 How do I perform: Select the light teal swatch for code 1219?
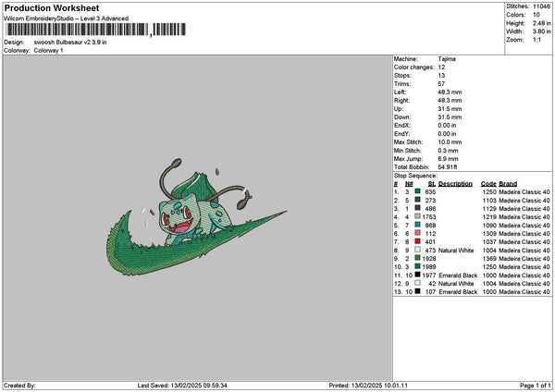[418, 216]
